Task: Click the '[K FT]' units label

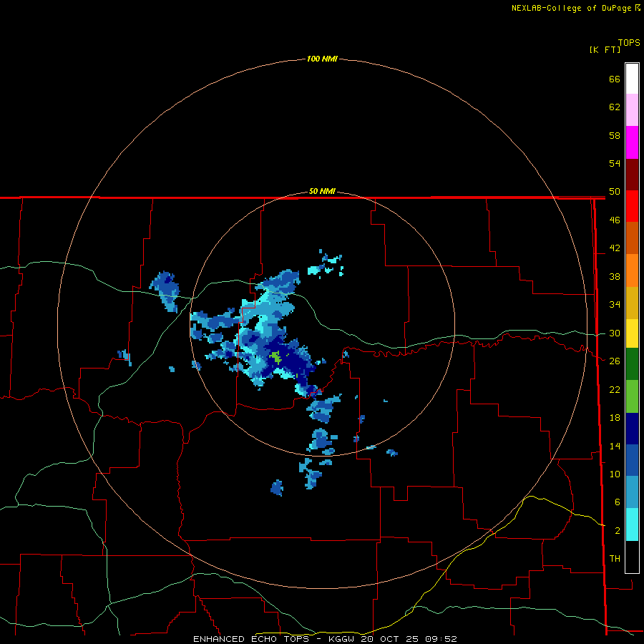Action: click(605, 49)
